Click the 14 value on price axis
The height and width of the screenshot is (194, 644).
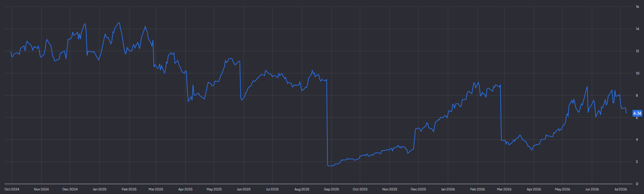pyautogui.click(x=637, y=29)
